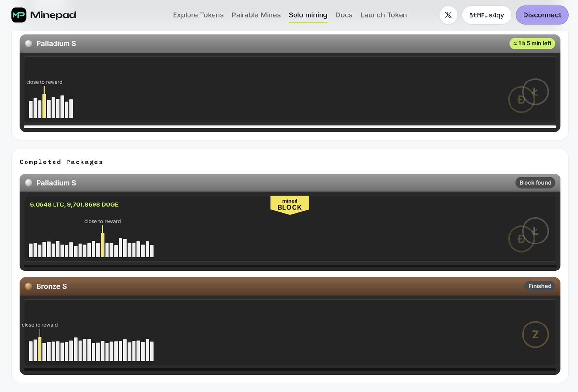The image size is (578, 392).
Task: Click the active 'Palladium S' title at top
Action: 56,43
